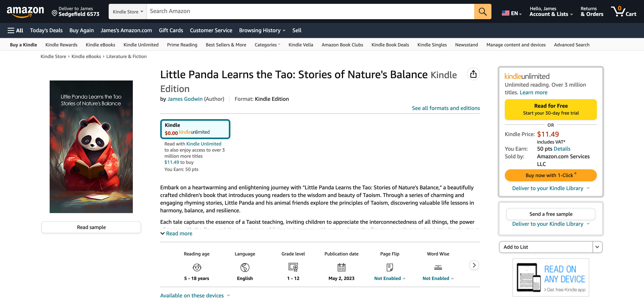Click Literature & Fiction breadcrumb
644x302 pixels.
coord(126,57)
